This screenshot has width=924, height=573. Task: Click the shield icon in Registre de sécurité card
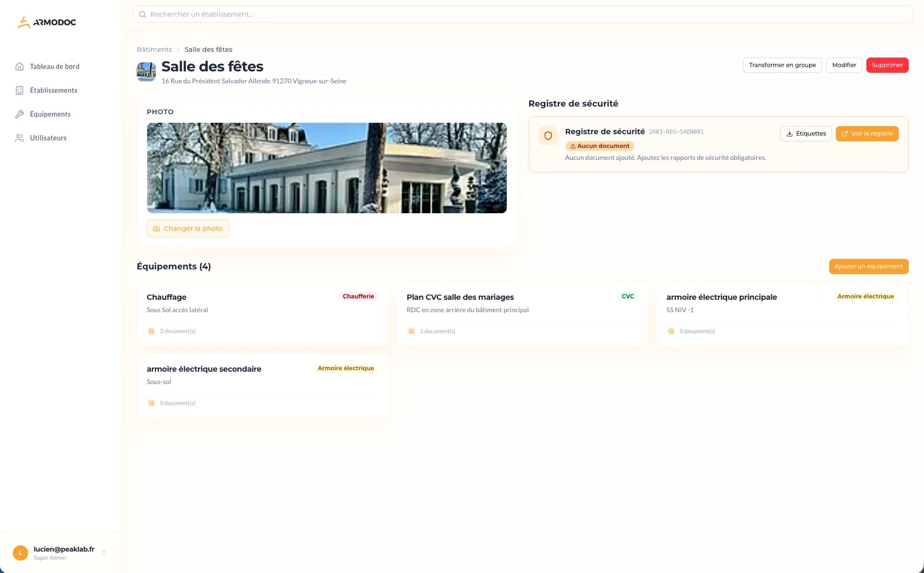pyautogui.click(x=548, y=136)
